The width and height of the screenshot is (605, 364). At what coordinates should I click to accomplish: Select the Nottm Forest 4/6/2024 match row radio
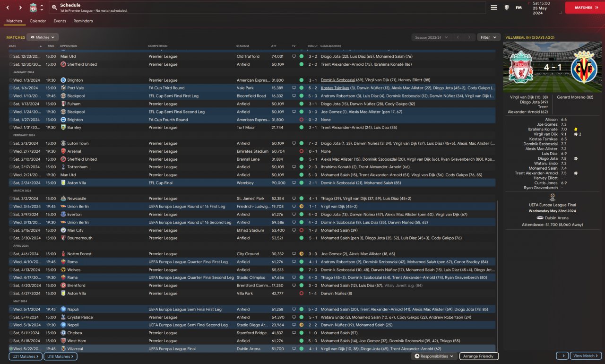pos(11,254)
